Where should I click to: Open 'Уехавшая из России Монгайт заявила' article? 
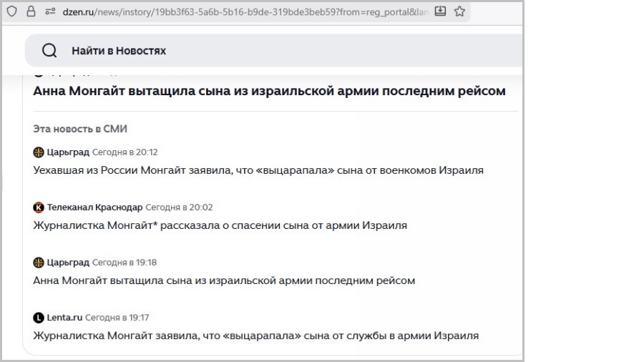coord(258,170)
